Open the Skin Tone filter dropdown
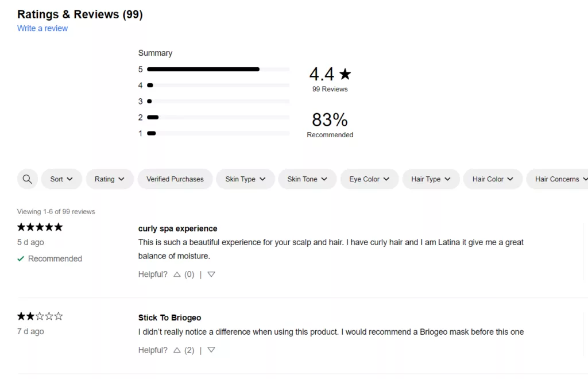The height and width of the screenshot is (379, 588). tap(307, 179)
